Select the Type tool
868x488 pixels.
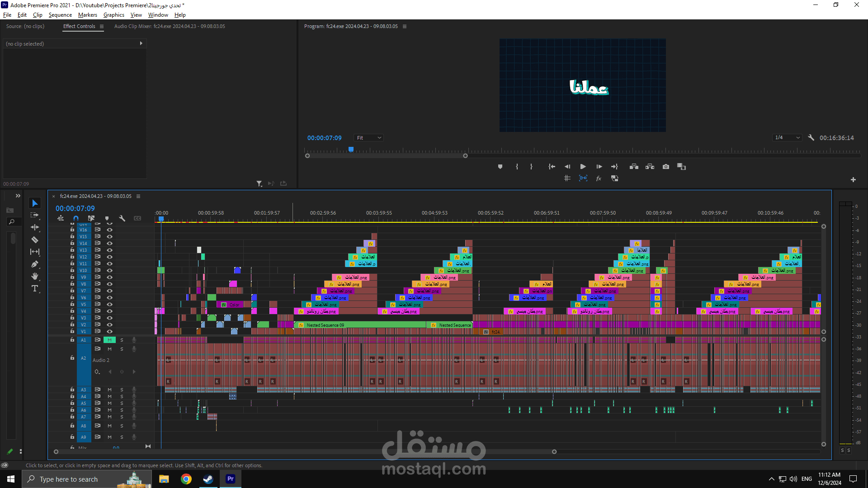[35, 289]
